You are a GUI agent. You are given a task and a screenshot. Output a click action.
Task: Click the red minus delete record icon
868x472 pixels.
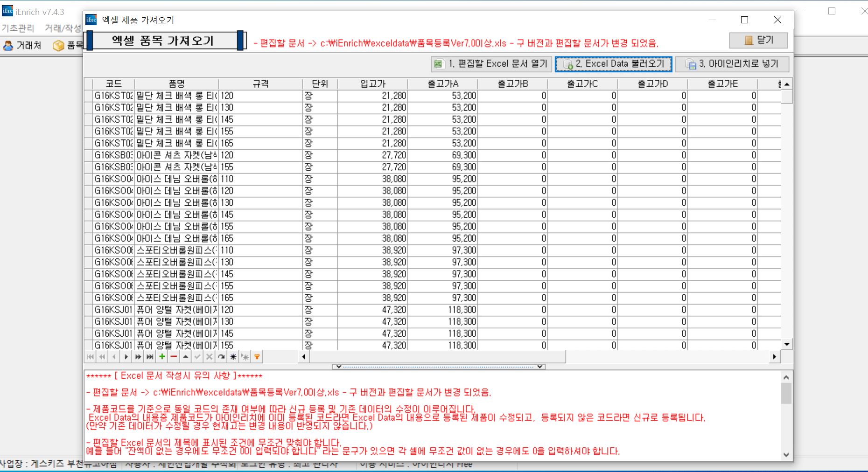(x=174, y=357)
